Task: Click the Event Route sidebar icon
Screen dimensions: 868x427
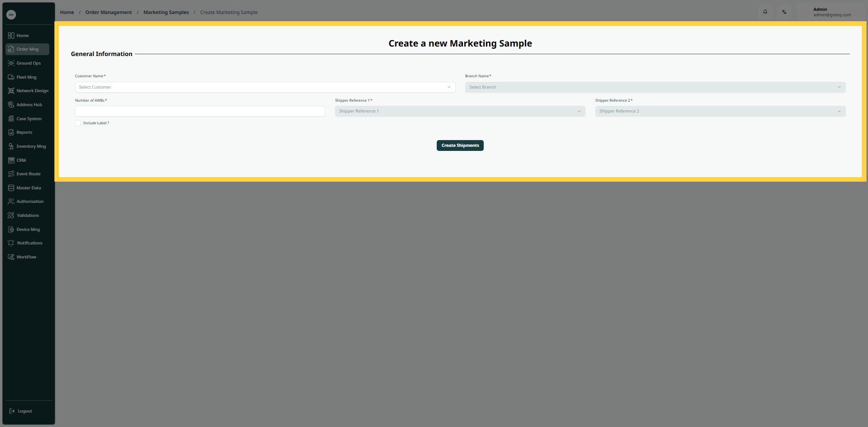Action: [11, 174]
